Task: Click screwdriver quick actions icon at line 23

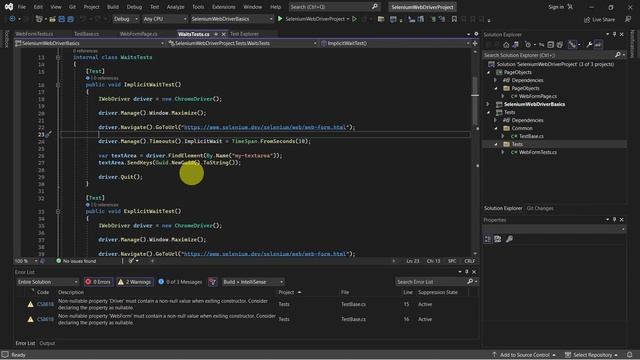Action: pos(48,134)
